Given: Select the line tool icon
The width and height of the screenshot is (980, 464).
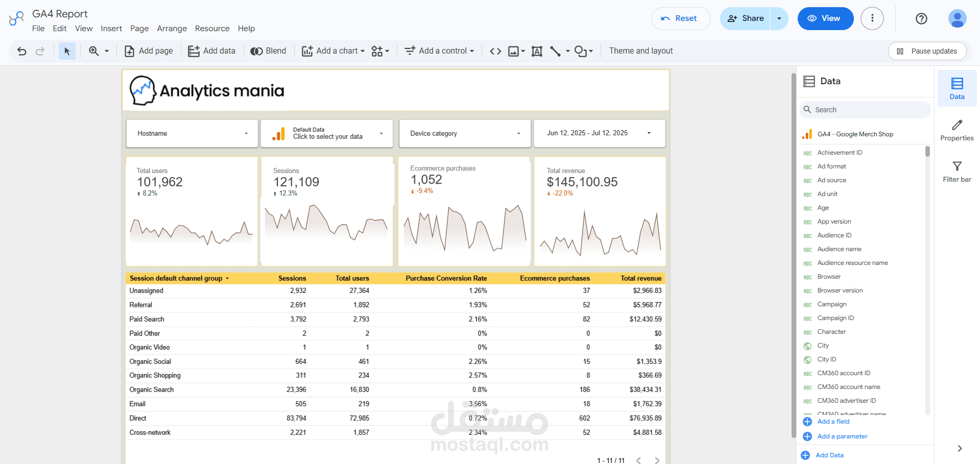Looking at the screenshot, I should (555, 51).
